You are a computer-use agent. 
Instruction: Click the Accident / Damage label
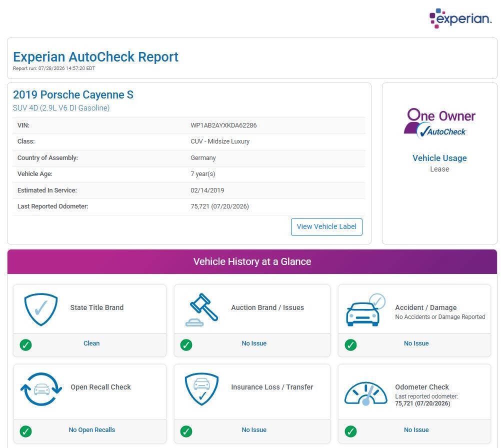tap(426, 307)
